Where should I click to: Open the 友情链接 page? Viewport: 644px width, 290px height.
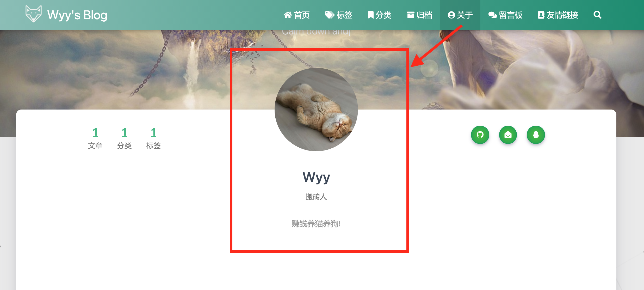[x=558, y=15]
